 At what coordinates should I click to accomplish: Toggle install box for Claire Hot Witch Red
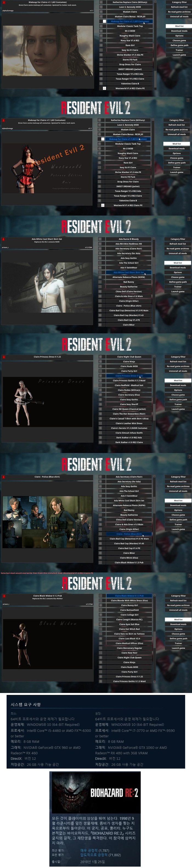click(101, 629)
